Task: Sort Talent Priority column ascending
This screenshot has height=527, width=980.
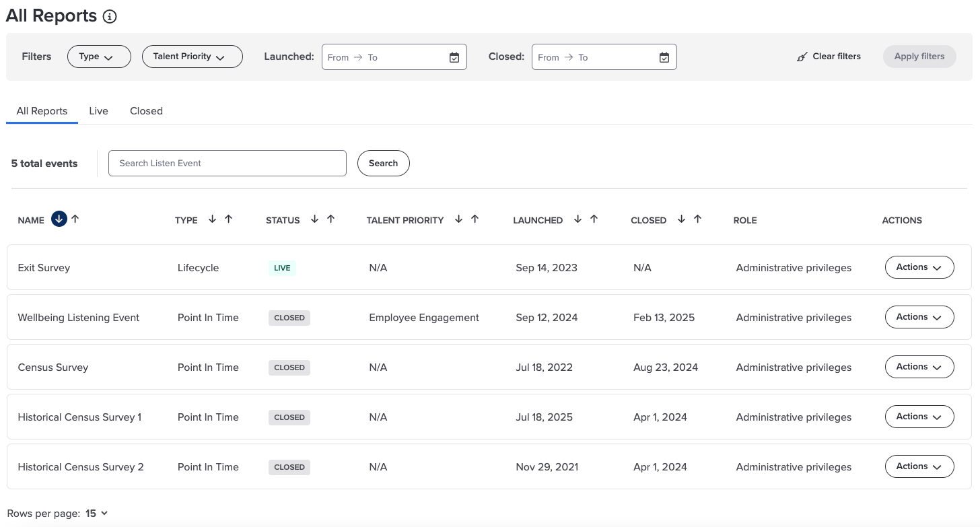Action: (x=475, y=219)
